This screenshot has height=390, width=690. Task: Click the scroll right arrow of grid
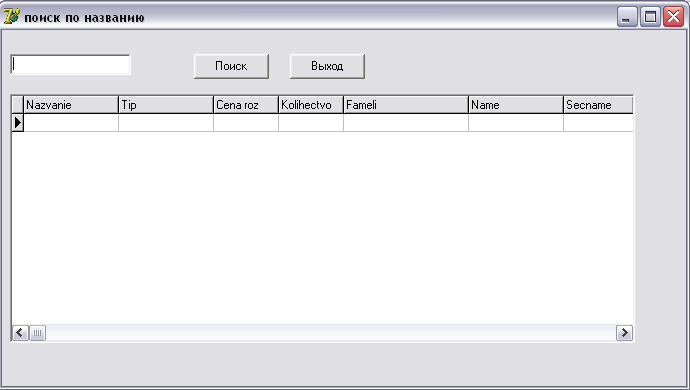pos(624,333)
